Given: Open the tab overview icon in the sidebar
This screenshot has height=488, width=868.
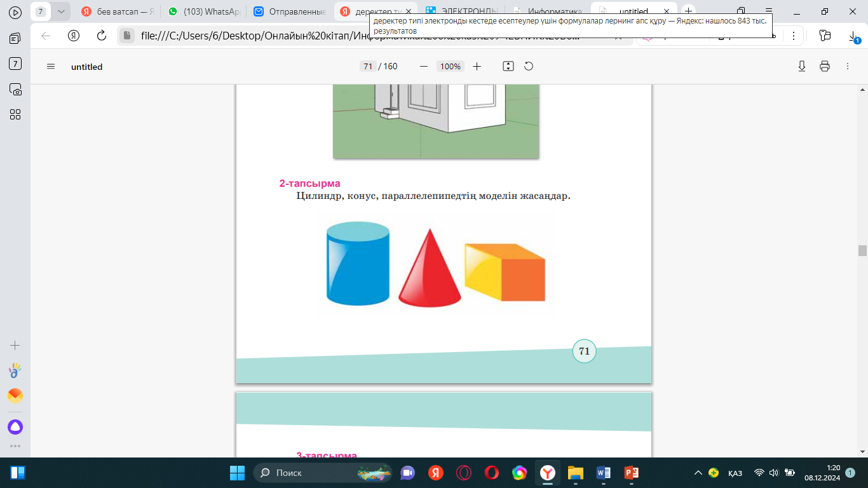Looking at the screenshot, I should click(15, 38).
